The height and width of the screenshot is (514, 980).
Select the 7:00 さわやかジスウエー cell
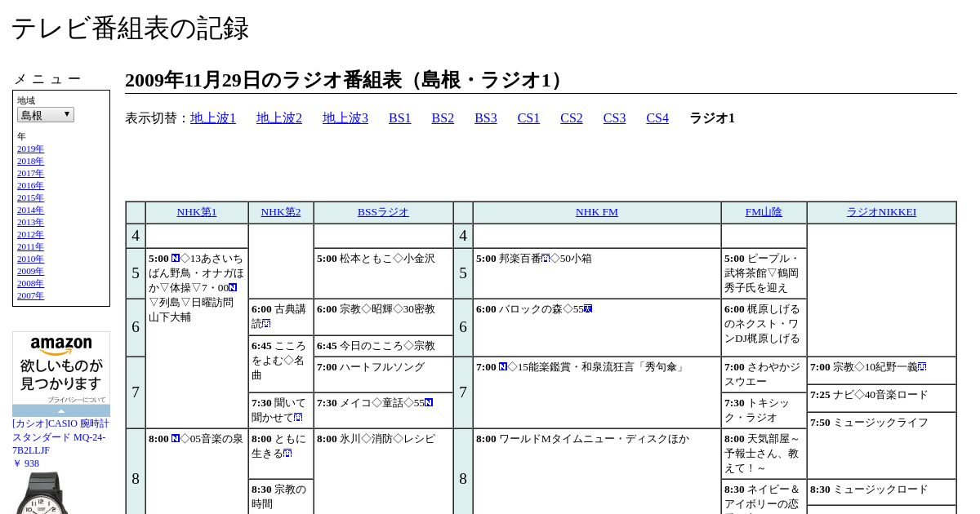coord(764,374)
